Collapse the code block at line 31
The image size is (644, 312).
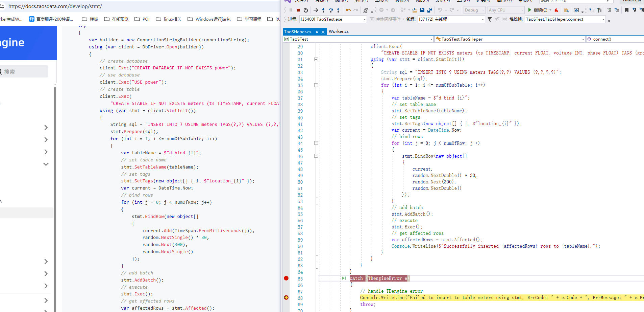pos(316,59)
